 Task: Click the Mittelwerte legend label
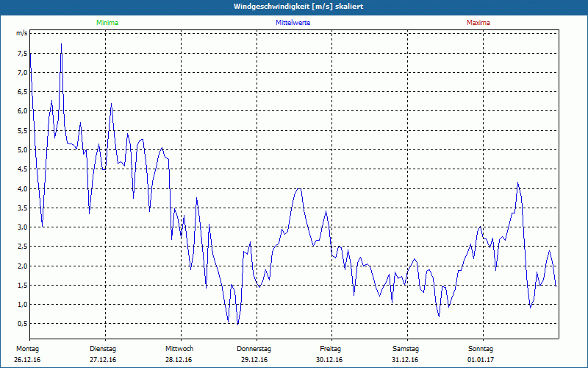click(x=293, y=23)
